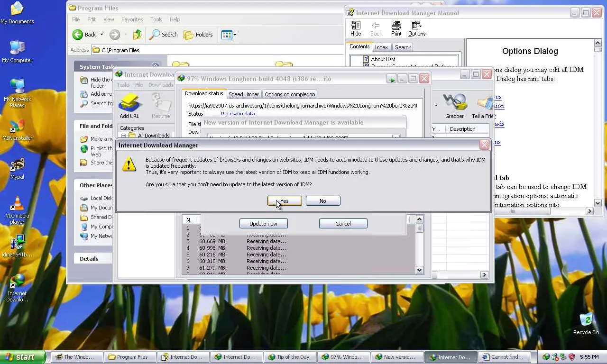The image size is (607, 364).
Task: Collapse the System Tasks panel
Action: click(155, 65)
